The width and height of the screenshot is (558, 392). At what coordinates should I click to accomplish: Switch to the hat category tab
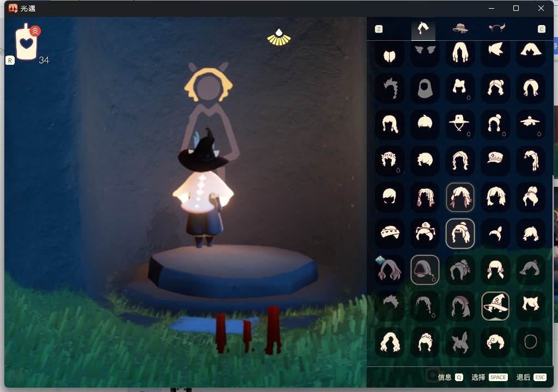coord(460,28)
